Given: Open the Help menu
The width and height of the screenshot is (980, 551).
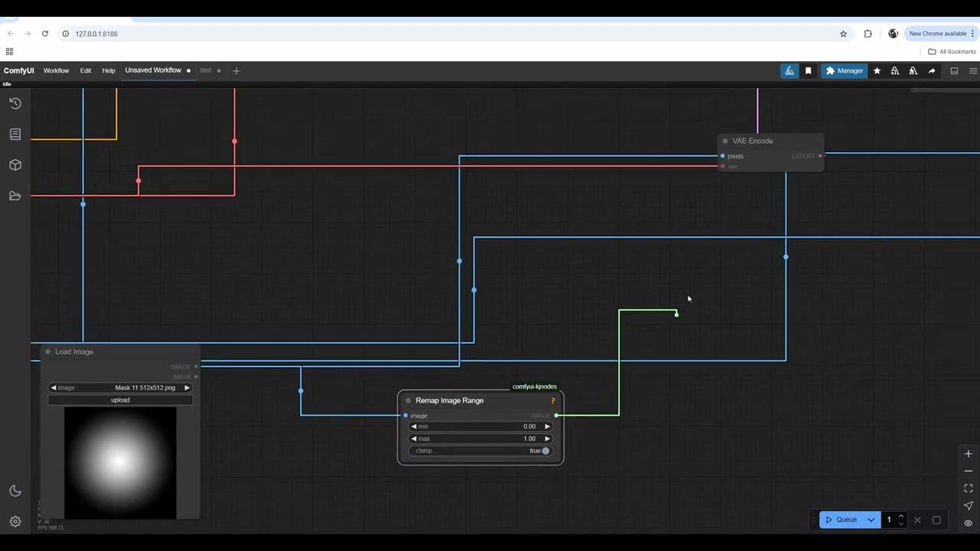Looking at the screenshot, I should click(109, 70).
